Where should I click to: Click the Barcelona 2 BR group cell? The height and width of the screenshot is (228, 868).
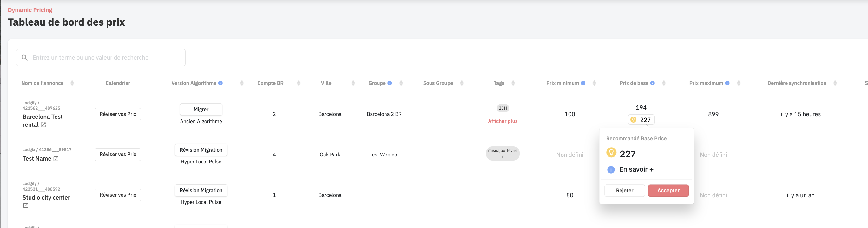point(384,114)
